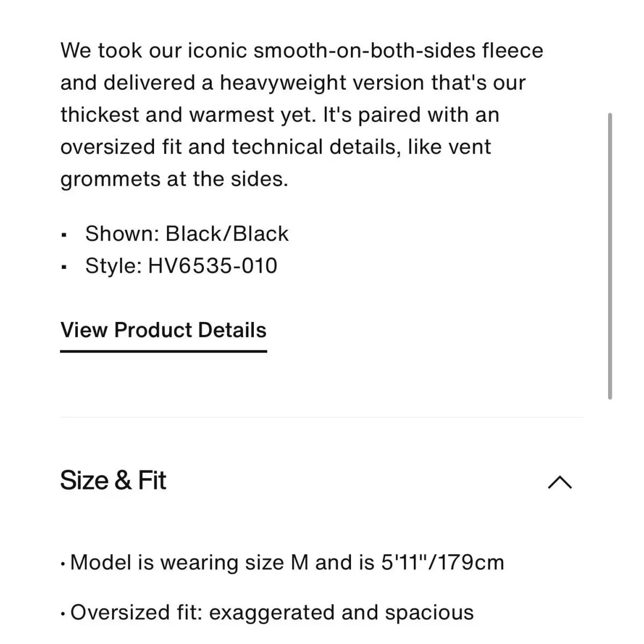Click the Style label in the bullet list

tap(113, 266)
